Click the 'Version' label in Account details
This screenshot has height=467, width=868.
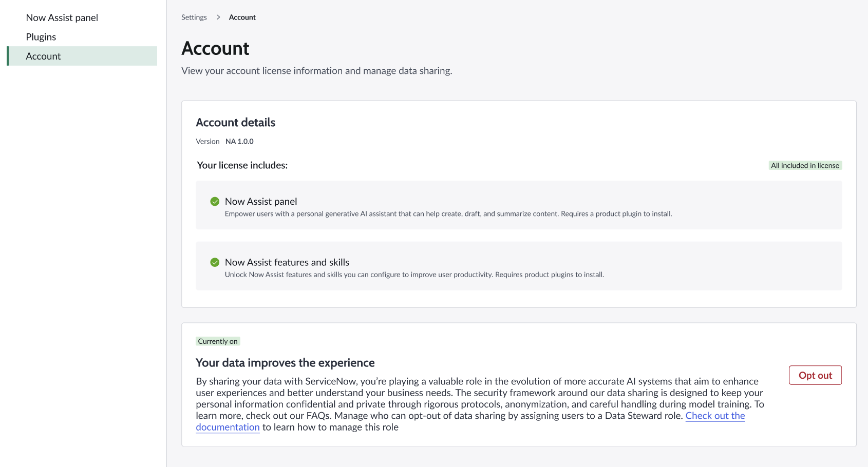click(x=207, y=142)
